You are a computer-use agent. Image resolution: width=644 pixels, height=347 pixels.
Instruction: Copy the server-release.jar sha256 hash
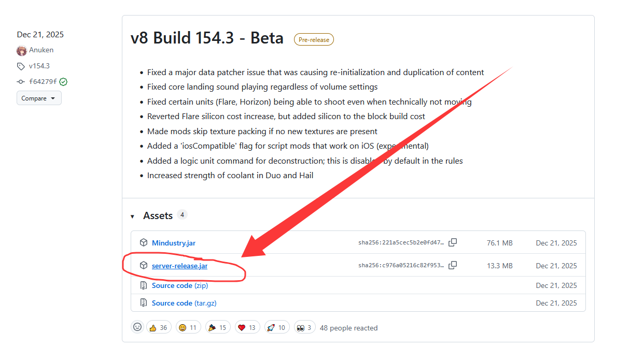coord(453,265)
